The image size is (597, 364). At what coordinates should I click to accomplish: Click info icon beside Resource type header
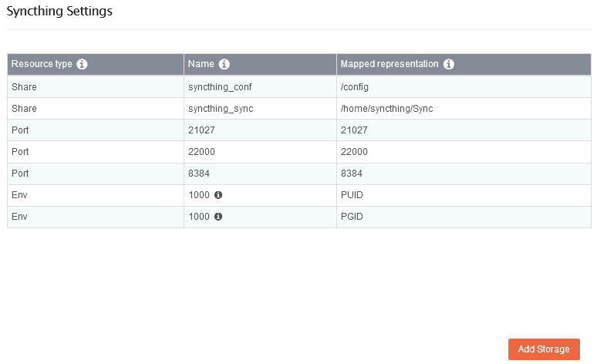click(82, 64)
